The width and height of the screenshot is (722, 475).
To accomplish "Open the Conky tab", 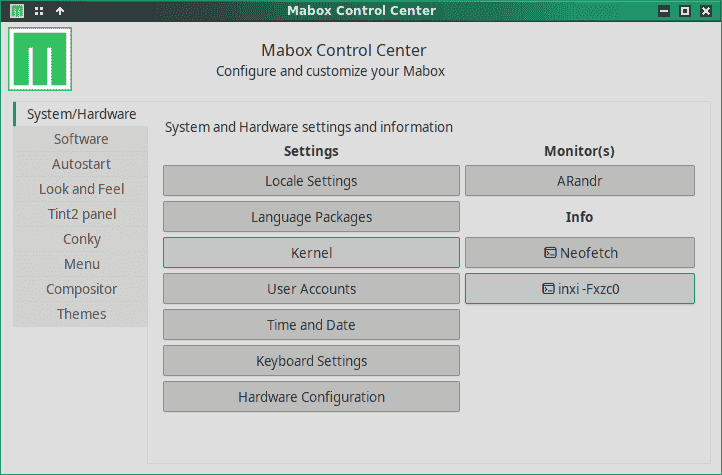I will click(81, 239).
